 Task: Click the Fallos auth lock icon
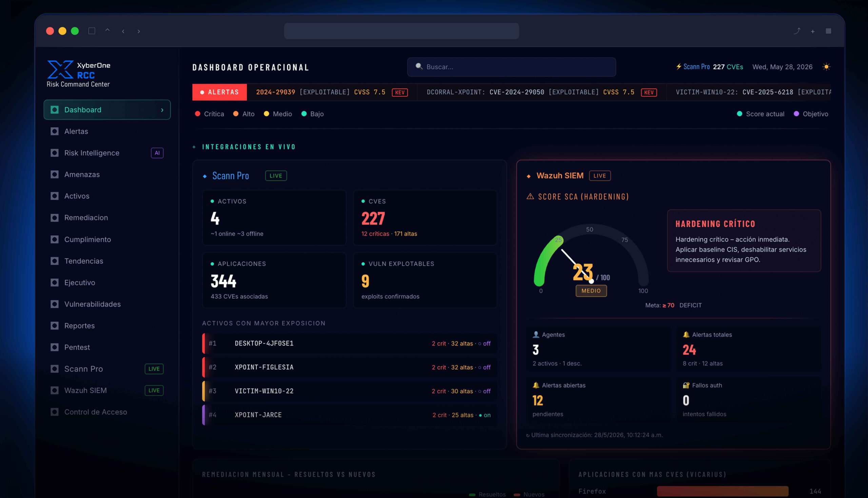click(x=686, y=385)
